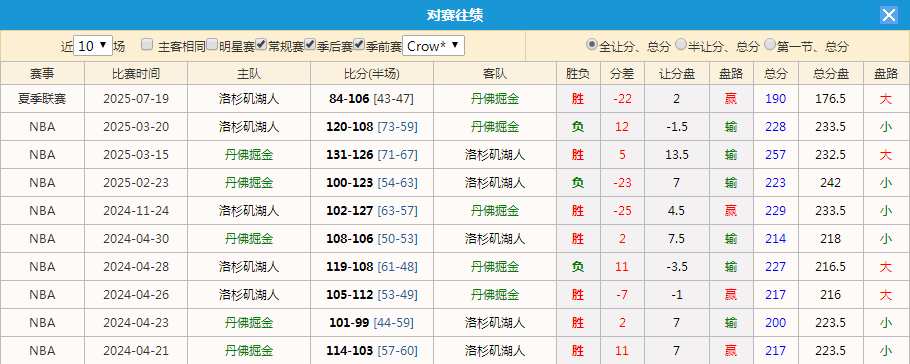Click total score 257

[x=776, y=154]
